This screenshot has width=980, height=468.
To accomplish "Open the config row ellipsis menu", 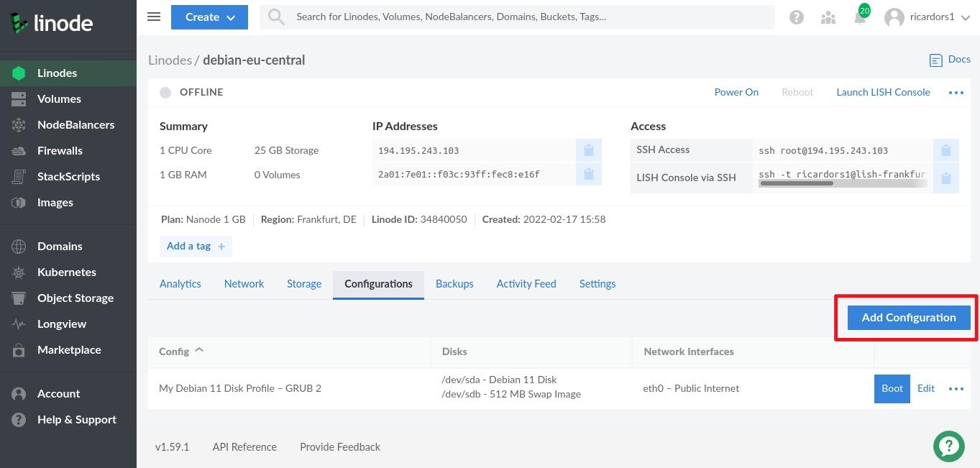I will click(956, 388).
